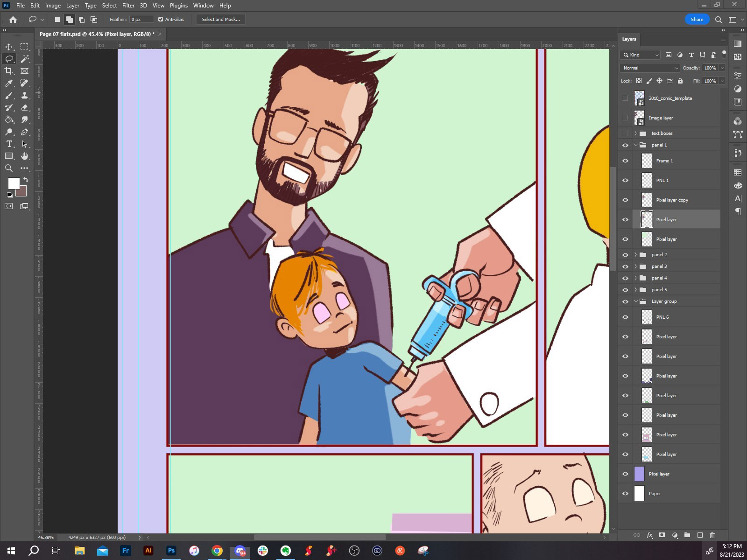The height and width of the screenshot is (560, 747).
Task: Show the Image layer
Action: pos(625,118)
